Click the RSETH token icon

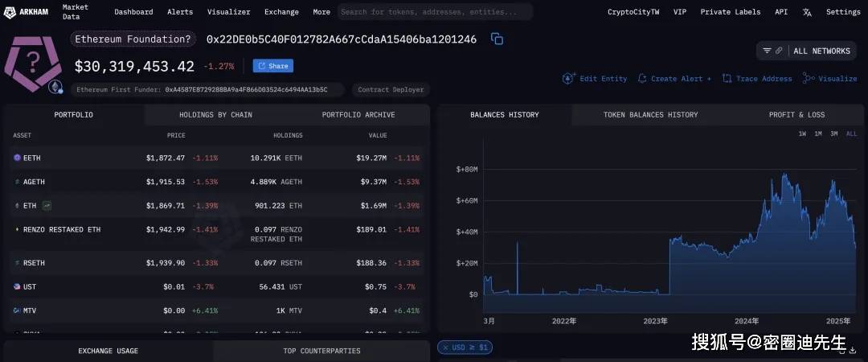pyautogui.click(x=17, y=263)
